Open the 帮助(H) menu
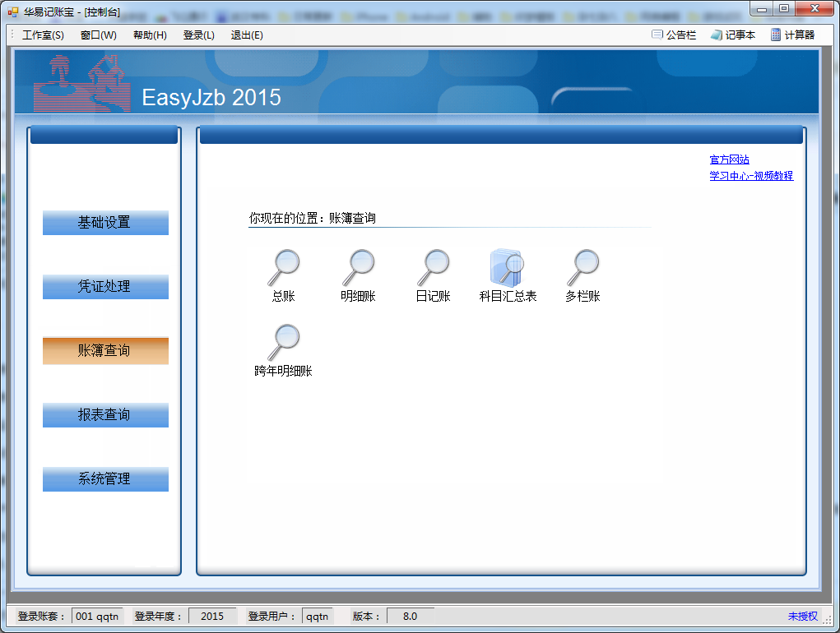840x633 pixels. [150, 35]
